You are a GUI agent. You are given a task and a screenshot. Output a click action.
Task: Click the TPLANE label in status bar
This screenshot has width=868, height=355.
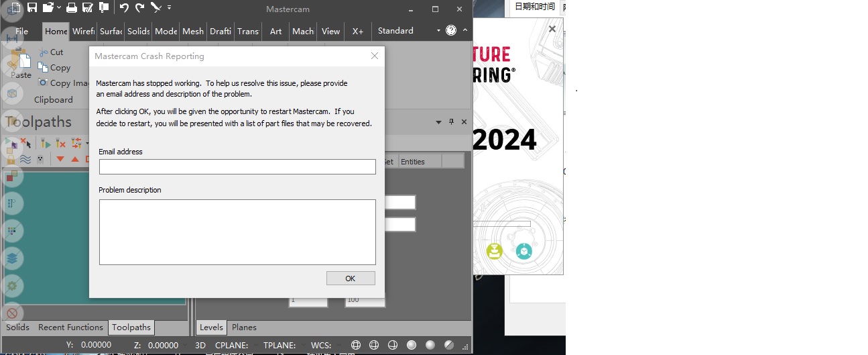click(x=280, y=345)
